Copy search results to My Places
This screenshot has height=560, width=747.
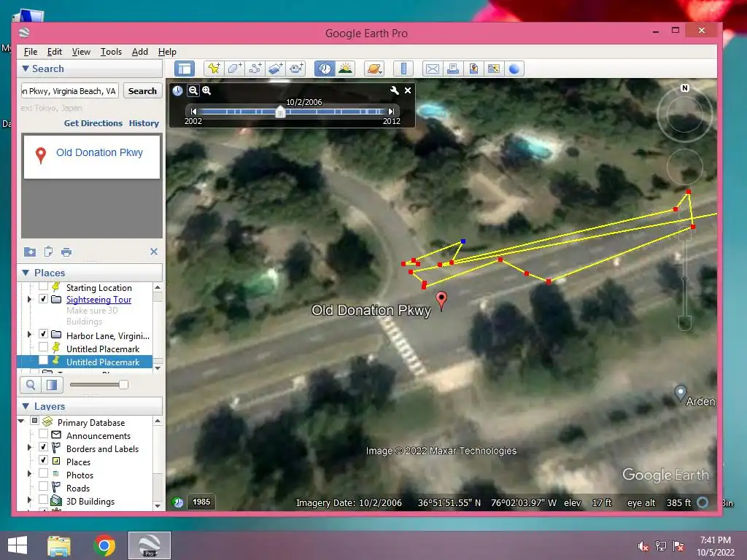pos(29,252)
